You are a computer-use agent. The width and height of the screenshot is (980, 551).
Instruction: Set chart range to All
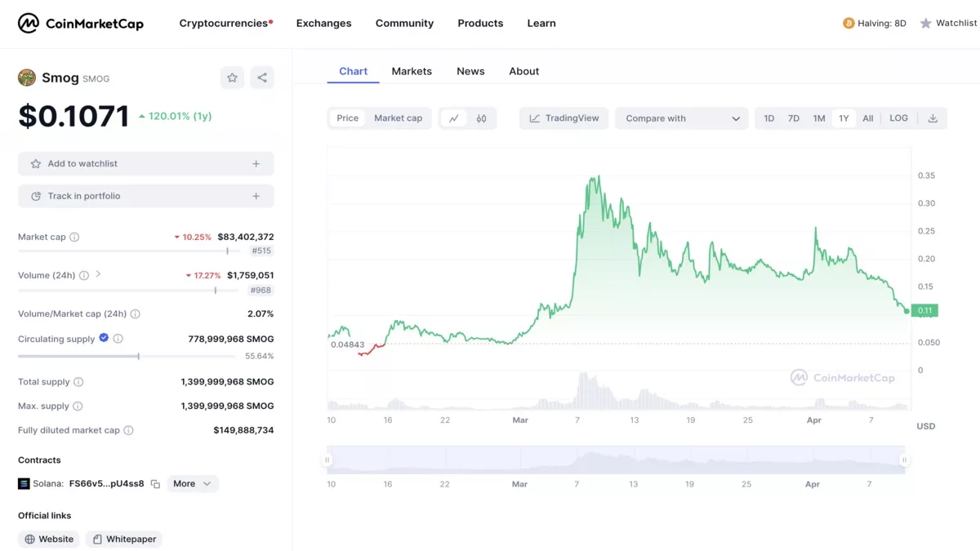tap(868, 118)
